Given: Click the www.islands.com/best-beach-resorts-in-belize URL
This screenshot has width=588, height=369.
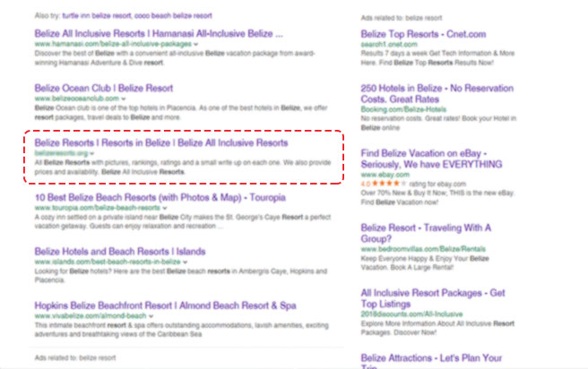Looking at the screenshot, I should (108, 262).
